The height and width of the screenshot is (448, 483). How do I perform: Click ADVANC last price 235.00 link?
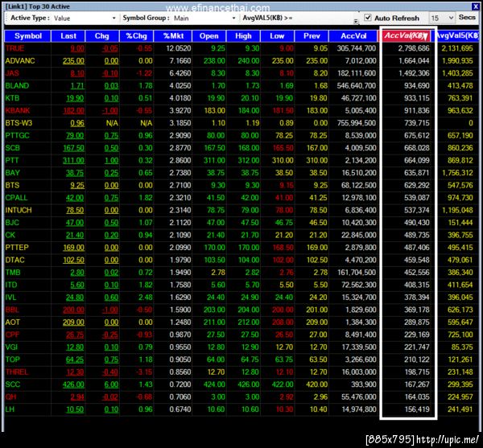pos(73,61)
